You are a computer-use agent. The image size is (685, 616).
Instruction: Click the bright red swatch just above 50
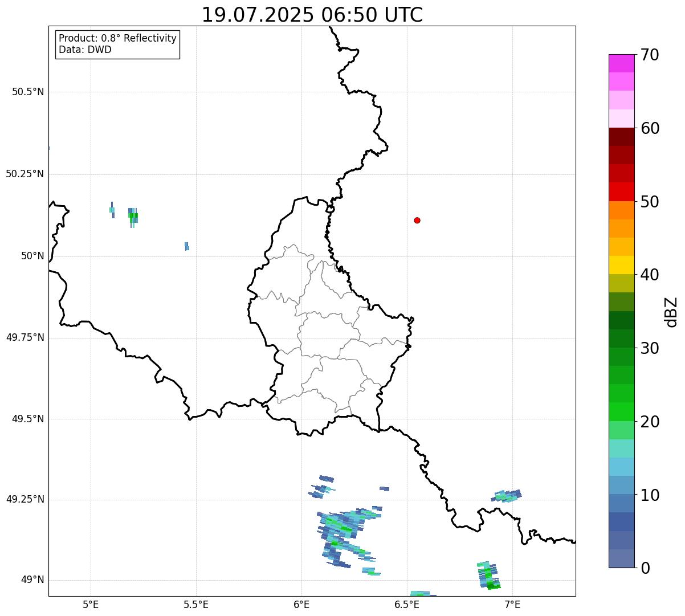click(621, 192)
